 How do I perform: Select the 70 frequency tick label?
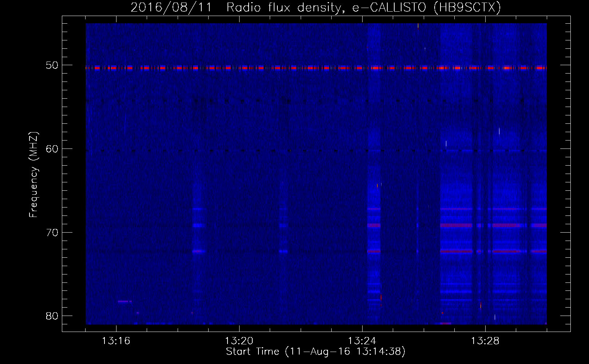(52, 232)
